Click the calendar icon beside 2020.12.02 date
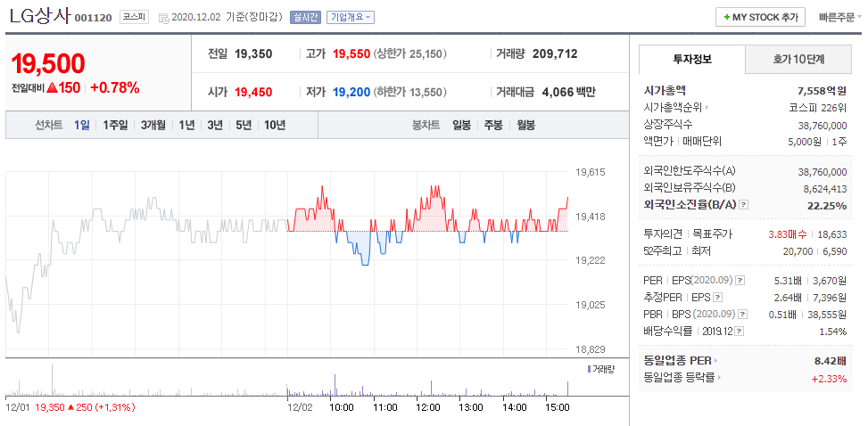This screenshot has height=426, width=868. point(164,18)
